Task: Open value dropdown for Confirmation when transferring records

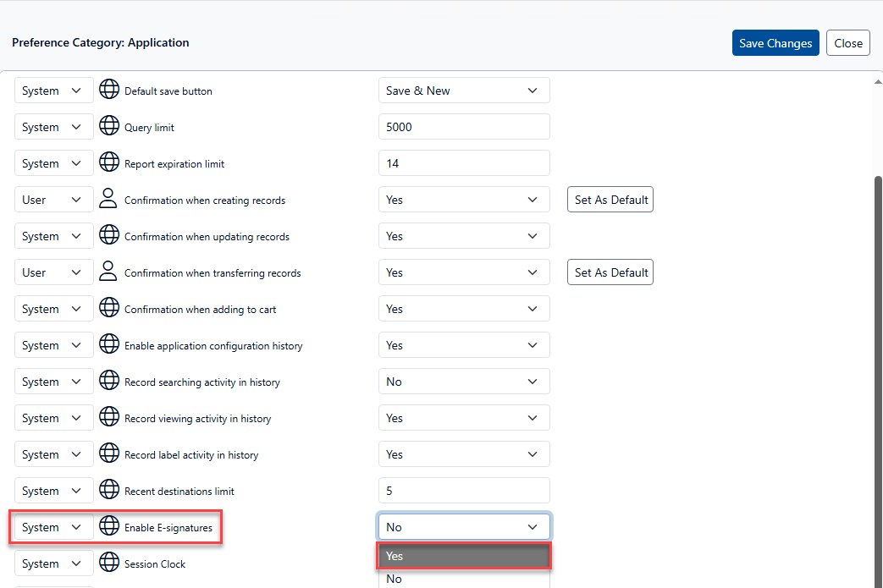Action: click(464, 272)
